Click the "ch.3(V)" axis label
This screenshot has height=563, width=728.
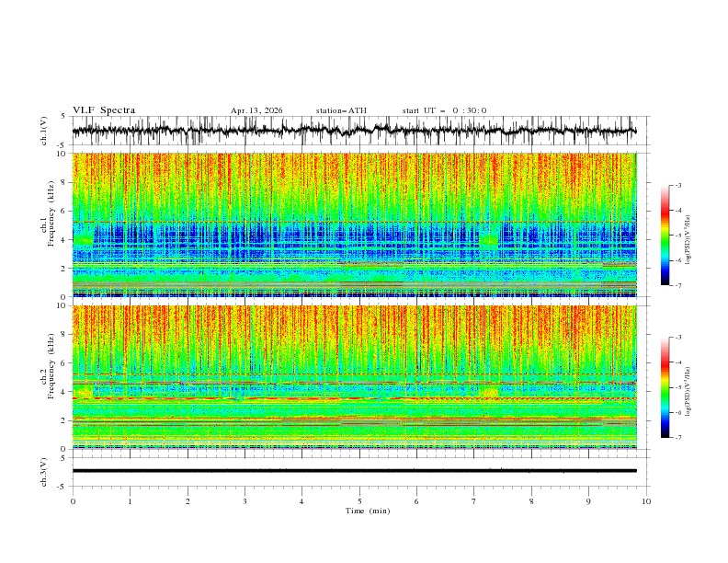(x=44, y=472)
